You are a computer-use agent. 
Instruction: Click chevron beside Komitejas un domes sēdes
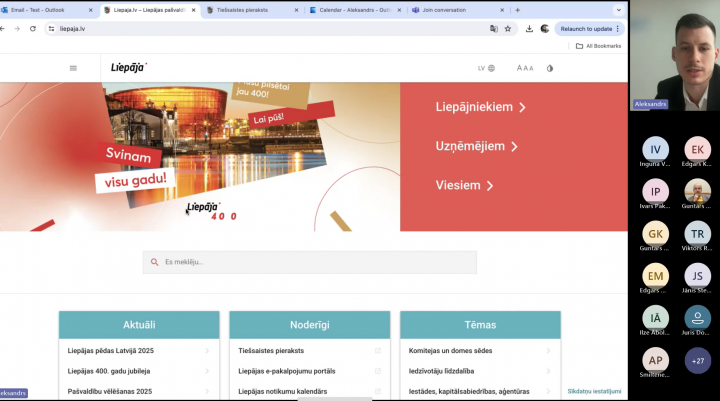click(x=548, y=350)
